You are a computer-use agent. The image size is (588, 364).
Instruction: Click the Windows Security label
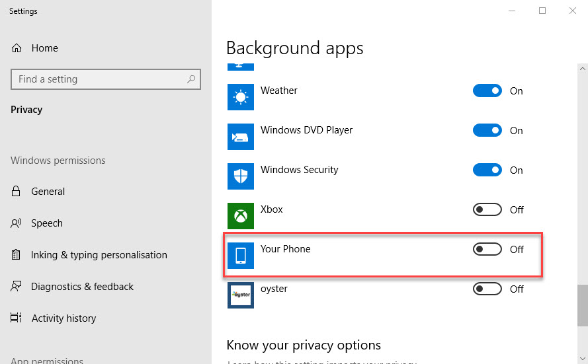click(x=299, y=170)
